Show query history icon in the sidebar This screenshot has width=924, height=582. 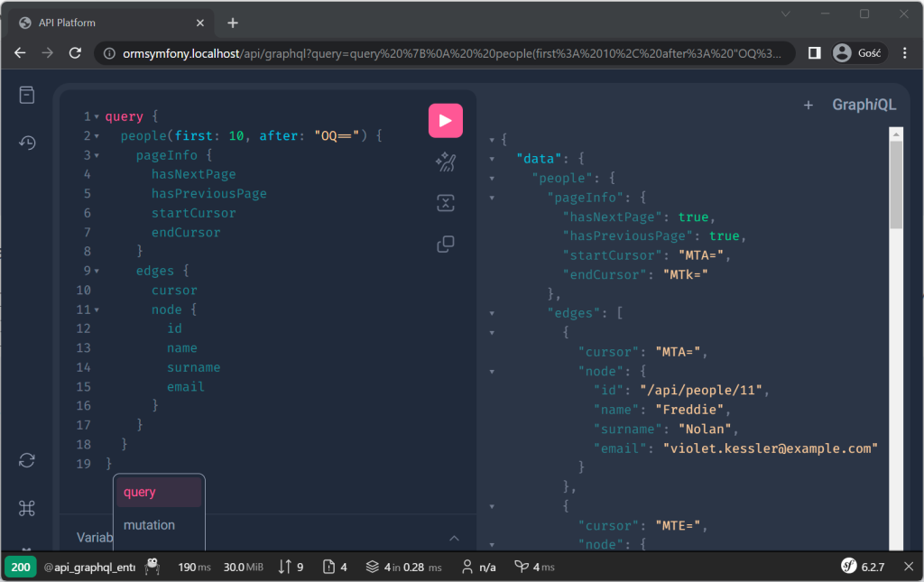click(27, 143)
